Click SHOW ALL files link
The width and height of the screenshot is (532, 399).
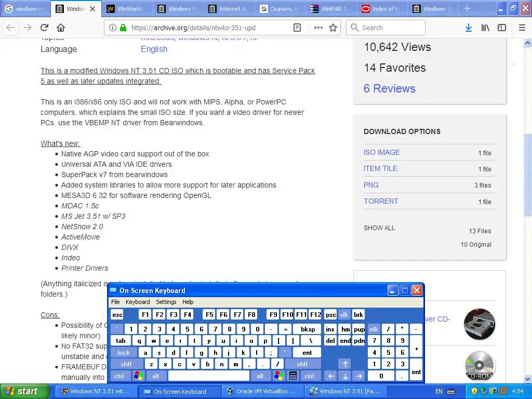[x=379, y=228]
